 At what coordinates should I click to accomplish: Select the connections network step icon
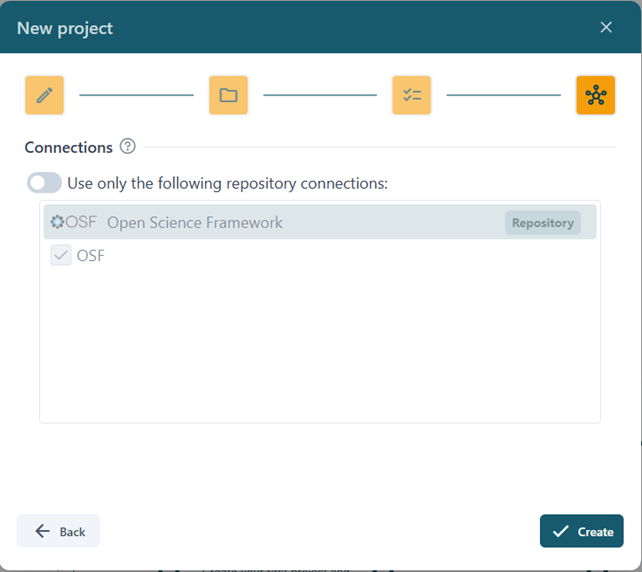pos(595,95)
